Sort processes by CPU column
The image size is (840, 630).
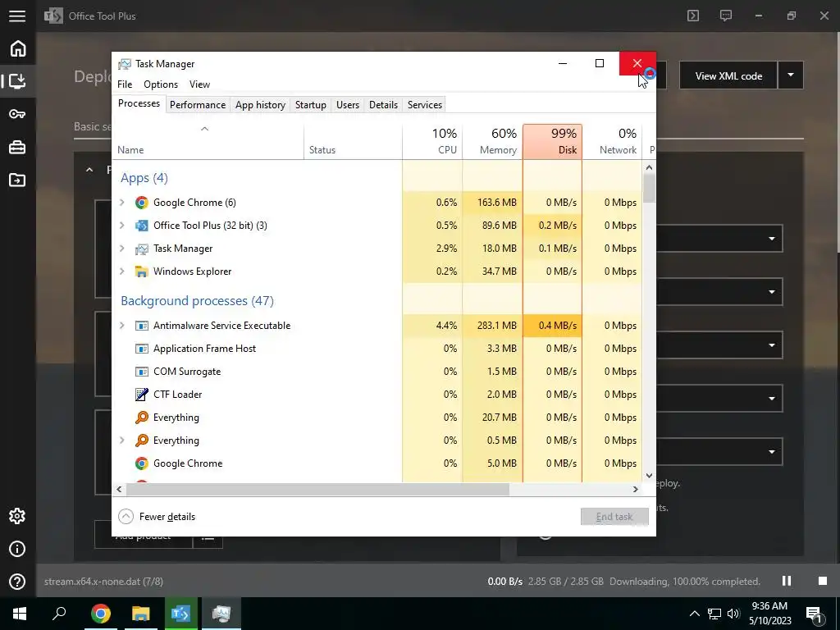[x=432, y=141]
